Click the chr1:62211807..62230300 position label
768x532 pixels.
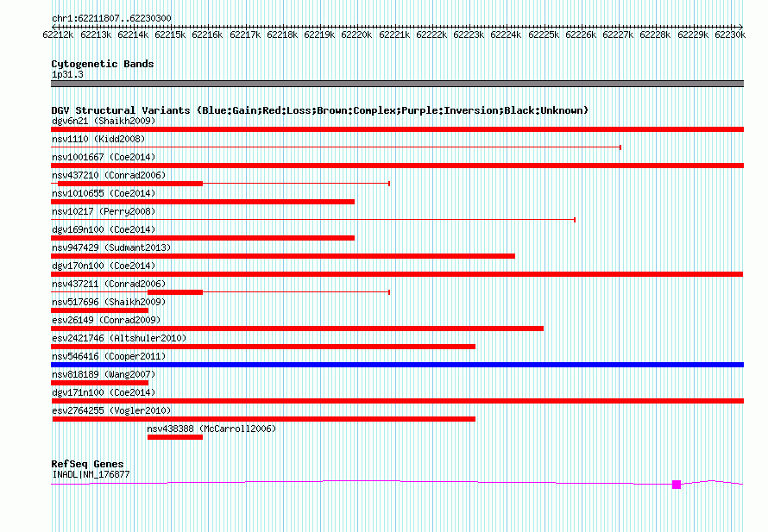(x=111, y=18)
